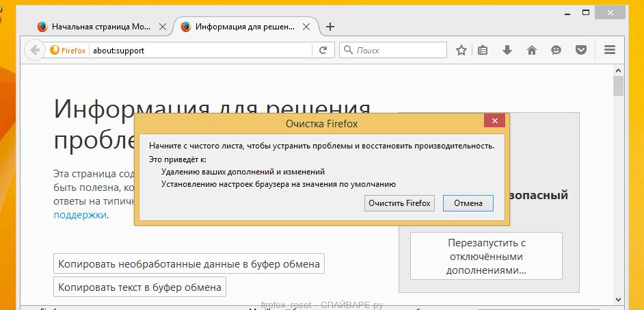Click the back arrow navigation button

click(35, 51)
